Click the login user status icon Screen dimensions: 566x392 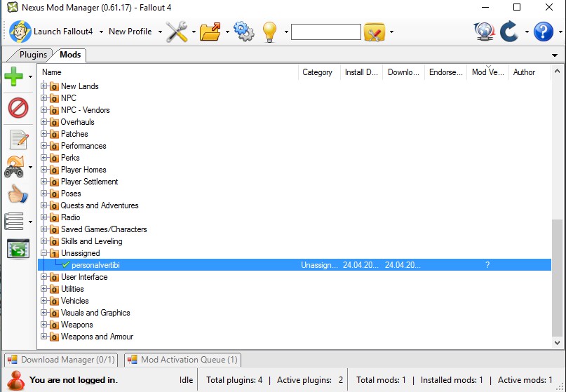(15, 380)
